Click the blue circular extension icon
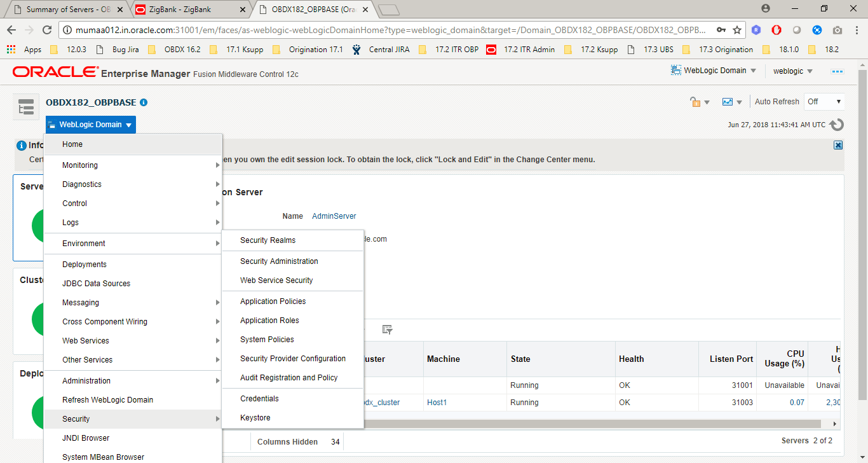The height and width of the screenshot is (463, 868). (x=817, y=30)
